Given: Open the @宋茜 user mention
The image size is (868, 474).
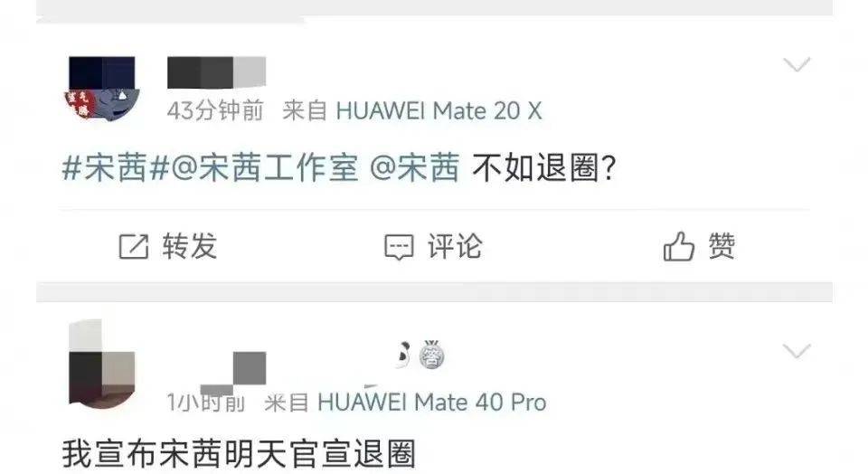Looking at the screenshot, I should (x=414, y=167).
